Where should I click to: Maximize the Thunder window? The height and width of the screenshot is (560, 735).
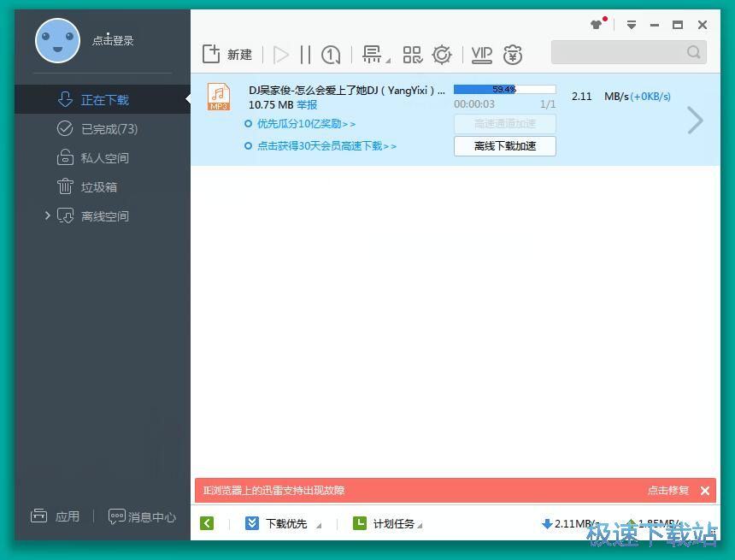678,25
